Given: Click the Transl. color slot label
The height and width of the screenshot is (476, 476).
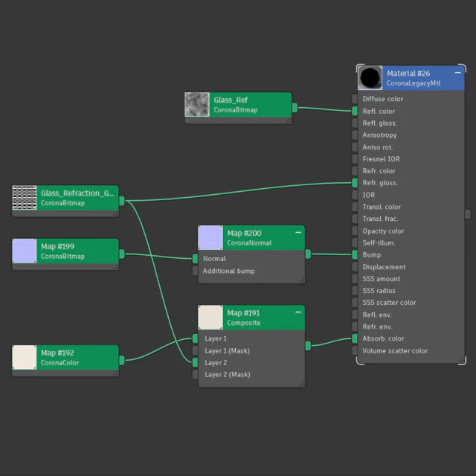Looking at the screenshot, I should [x=382, y=207].
